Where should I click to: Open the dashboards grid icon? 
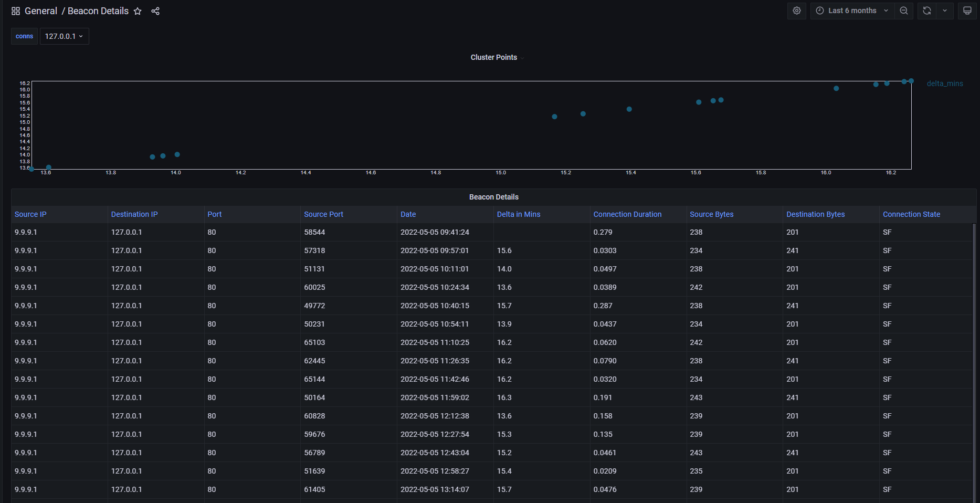pos(16,11)
